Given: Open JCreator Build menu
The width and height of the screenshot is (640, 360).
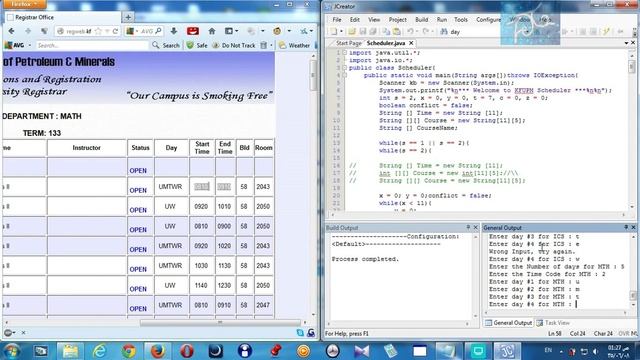Looking at the screenshot, I should (422, 20).
